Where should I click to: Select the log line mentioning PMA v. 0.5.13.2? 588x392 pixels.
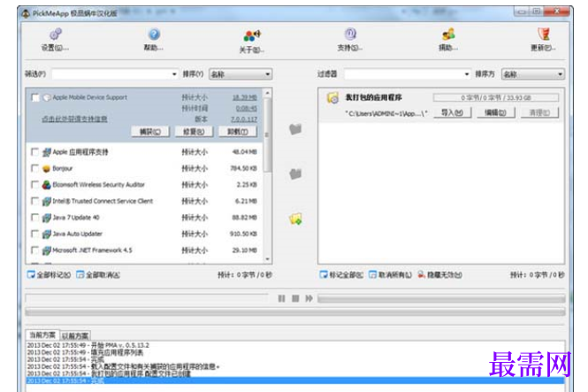point(88,345)
